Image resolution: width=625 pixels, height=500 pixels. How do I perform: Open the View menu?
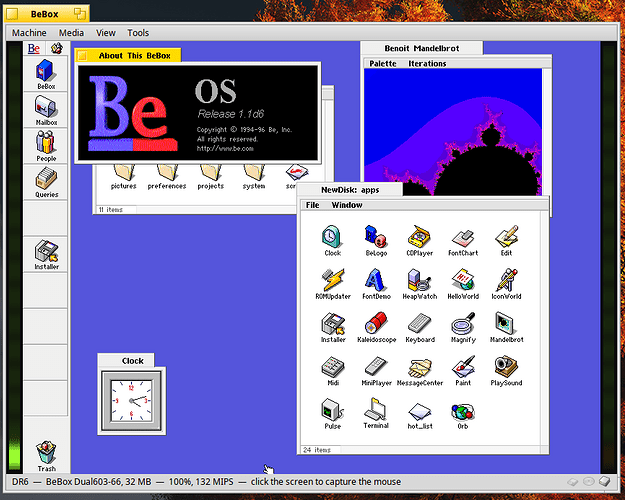[106, 33]
